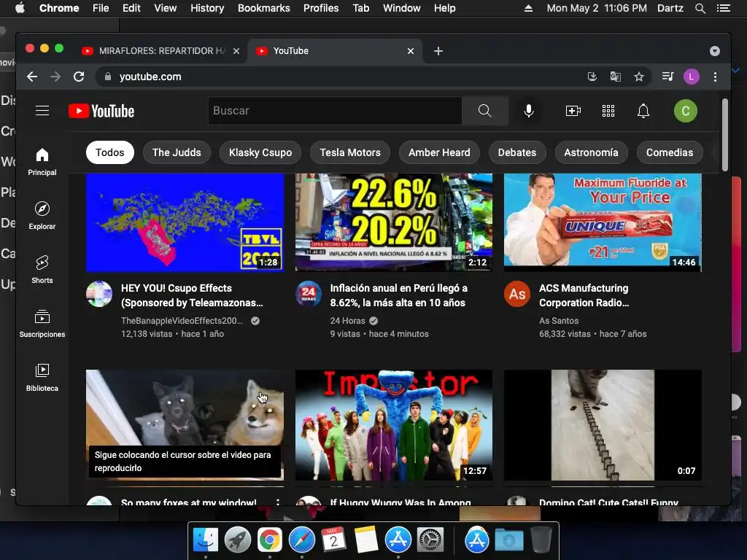
Task: Go to Principal in the sidebar
Action: point(42,162)
